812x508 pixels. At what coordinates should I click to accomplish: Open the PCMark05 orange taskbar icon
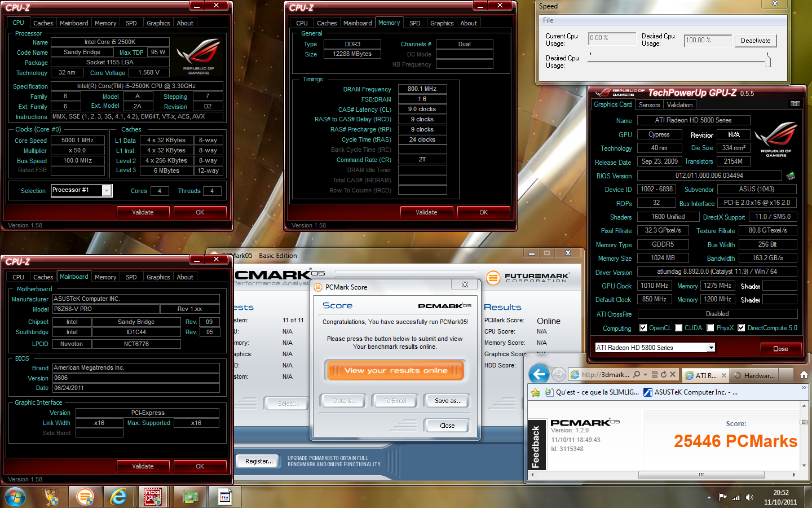pyautogui.click(x=85, y=497)
